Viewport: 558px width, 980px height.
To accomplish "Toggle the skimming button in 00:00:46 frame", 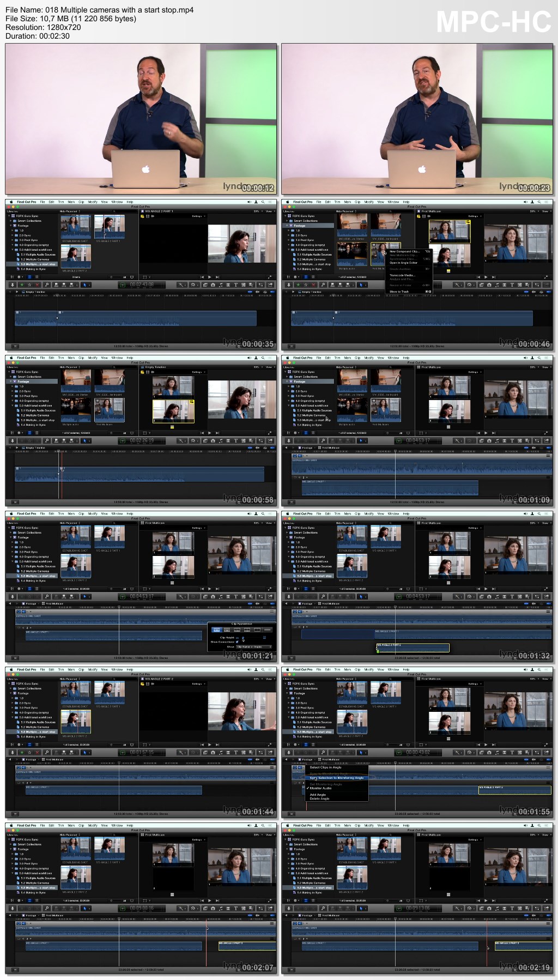I will click(526, 292).
